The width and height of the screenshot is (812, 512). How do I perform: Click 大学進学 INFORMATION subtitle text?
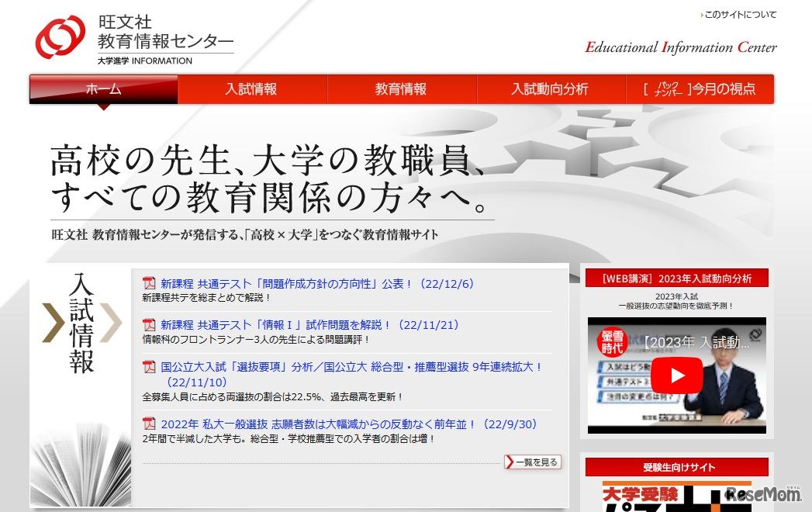click(x=145, y=61)
